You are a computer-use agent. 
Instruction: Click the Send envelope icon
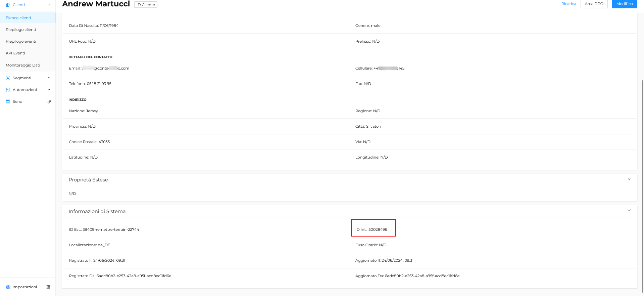[8, 101]
